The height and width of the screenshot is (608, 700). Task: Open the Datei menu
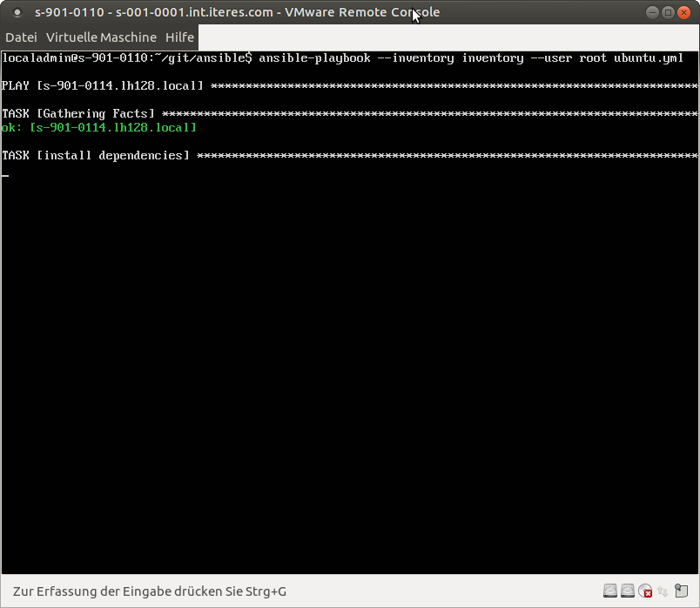[21, 37]
